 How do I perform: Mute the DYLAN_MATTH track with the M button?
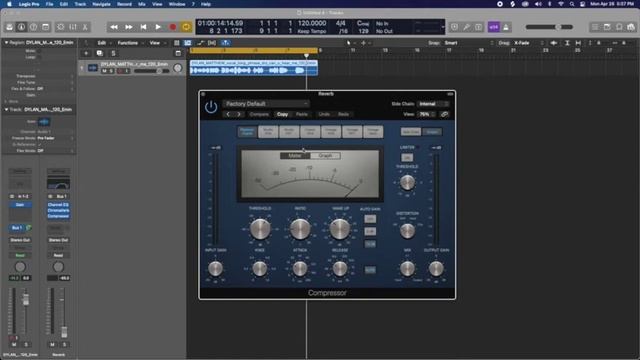[104, 71]
